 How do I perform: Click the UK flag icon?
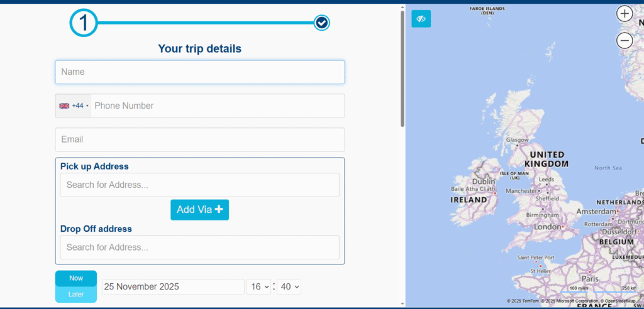[x=64, y=106]
